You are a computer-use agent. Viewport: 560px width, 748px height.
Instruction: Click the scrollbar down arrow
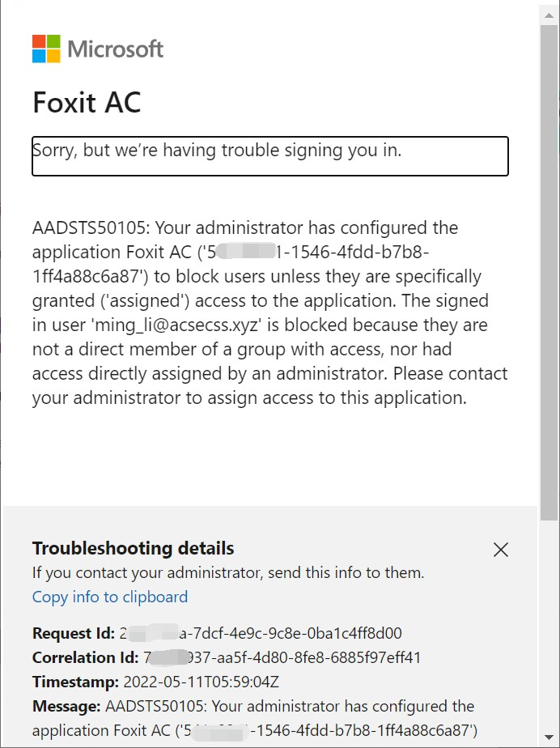[x=549, y=737]
